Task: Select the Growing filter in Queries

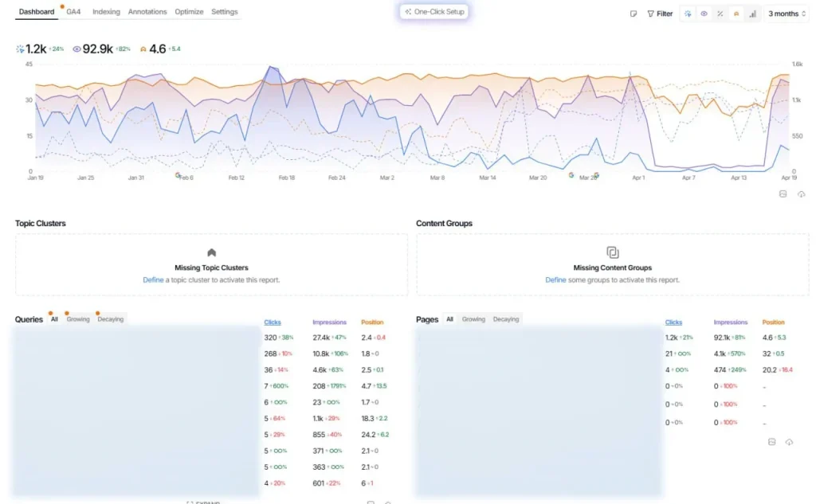Action: (78, 319)
